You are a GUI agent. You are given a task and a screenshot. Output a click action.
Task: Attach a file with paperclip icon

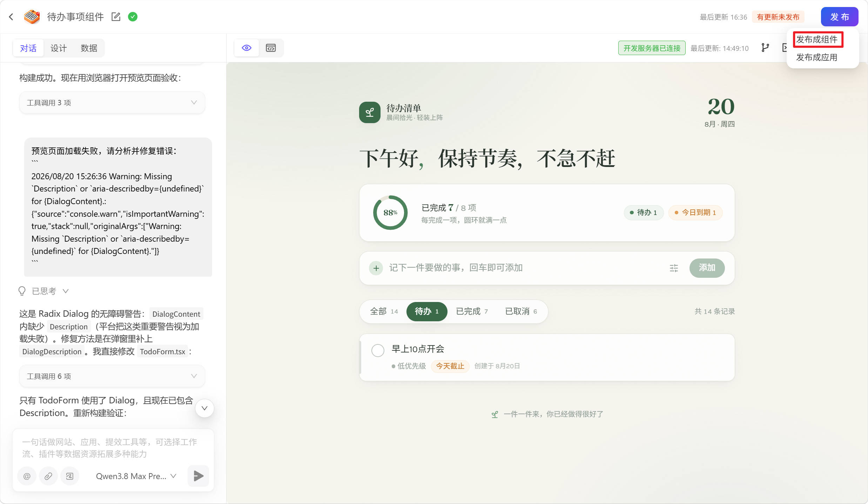(x=48, y=476)
